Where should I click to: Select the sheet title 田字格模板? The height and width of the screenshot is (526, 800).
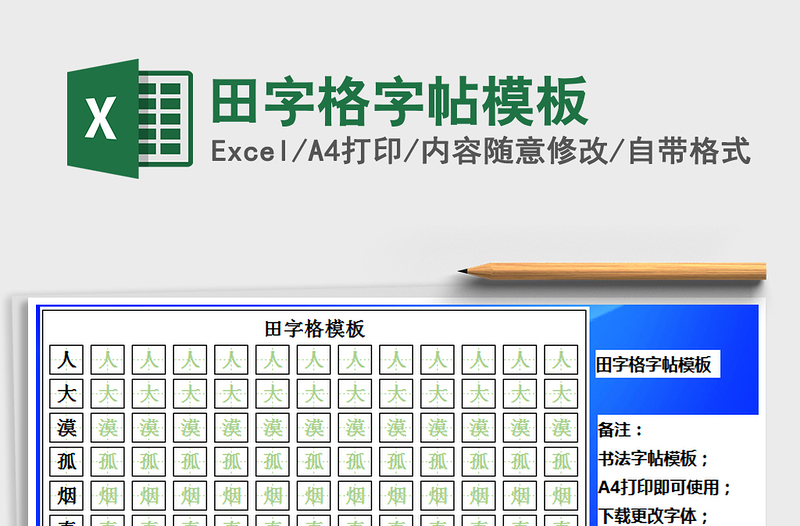pyautogui.click(x=314, y=329)
